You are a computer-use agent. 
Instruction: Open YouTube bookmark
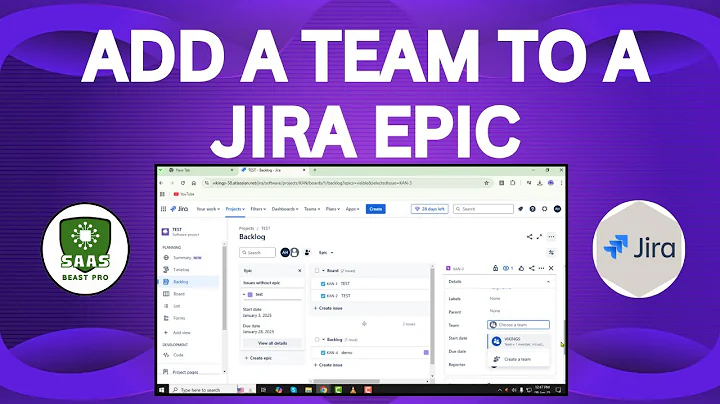tap(184, 194)
